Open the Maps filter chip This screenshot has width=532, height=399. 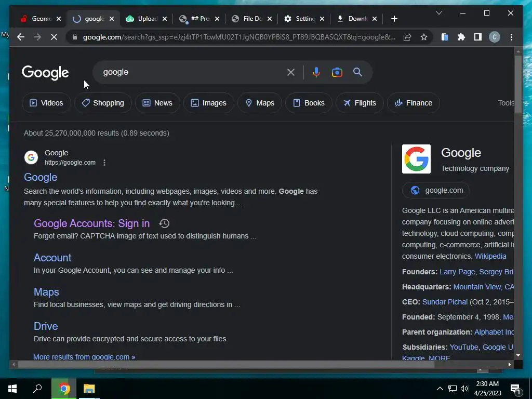(x=260, y=103)
